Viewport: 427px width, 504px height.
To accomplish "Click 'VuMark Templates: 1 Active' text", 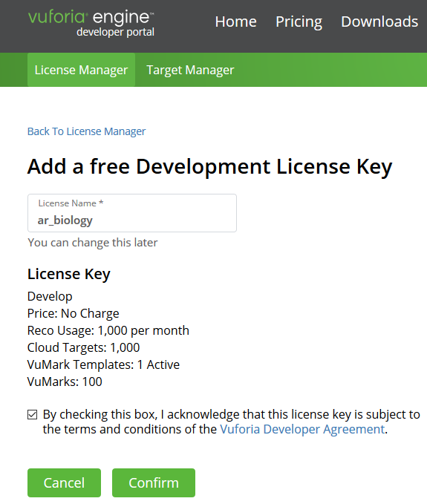I will click(103, 364).
